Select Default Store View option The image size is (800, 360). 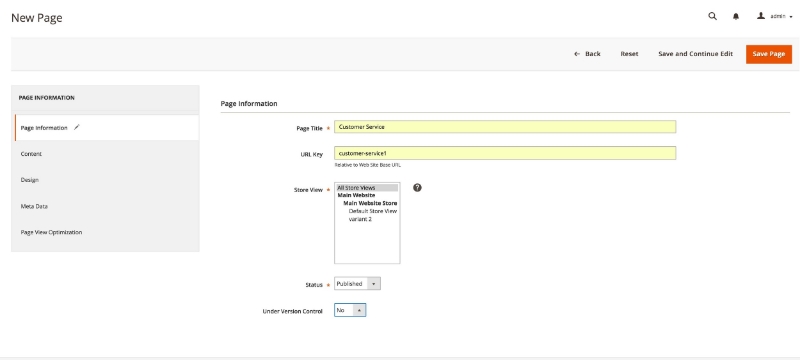click(x=372, y=211)
